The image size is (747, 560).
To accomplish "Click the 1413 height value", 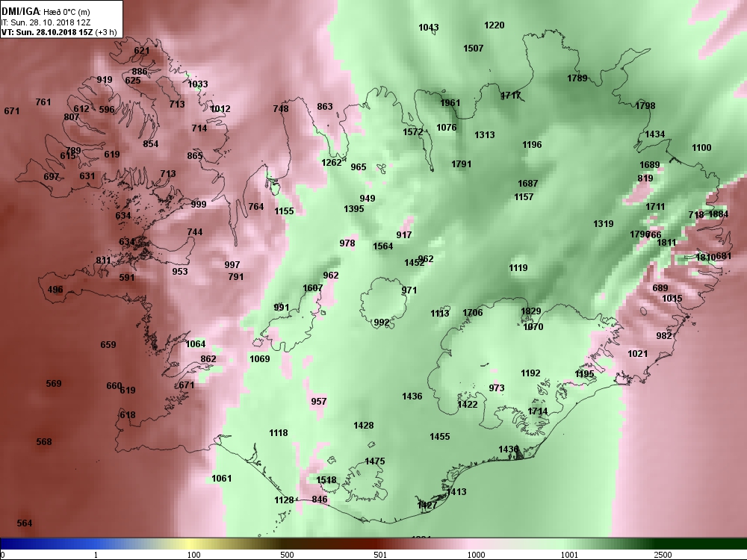I will [456, 492].
